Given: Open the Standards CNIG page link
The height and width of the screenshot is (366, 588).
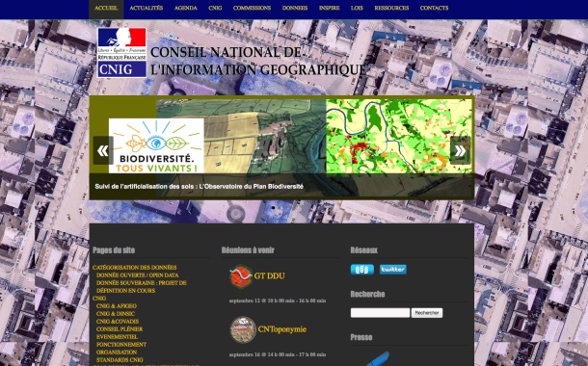Looking at the screenshot, I should (x=120, y=360).
